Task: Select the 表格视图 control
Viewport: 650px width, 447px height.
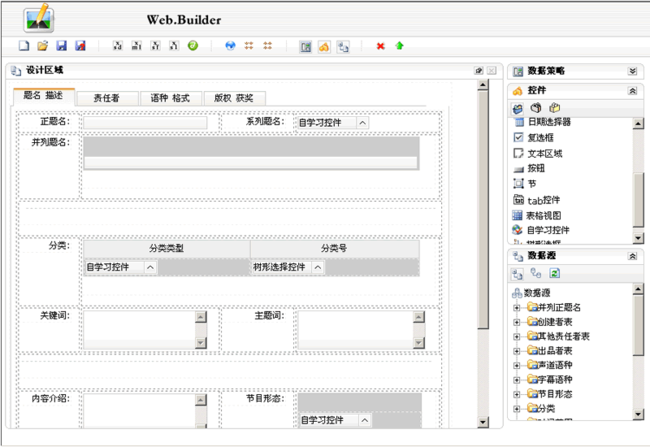Action: [537, 216]
